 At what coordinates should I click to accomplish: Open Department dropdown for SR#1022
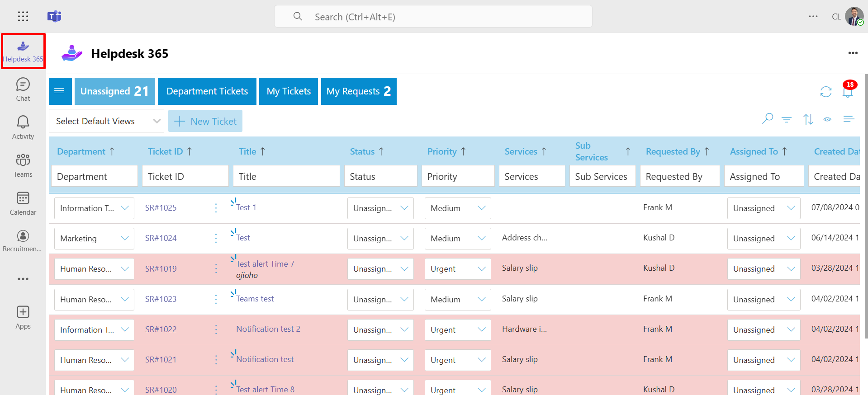coord(94,330)
